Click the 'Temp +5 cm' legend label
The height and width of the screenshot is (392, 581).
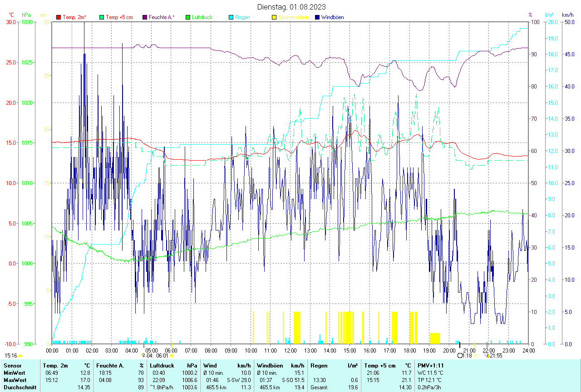[119, 17]
